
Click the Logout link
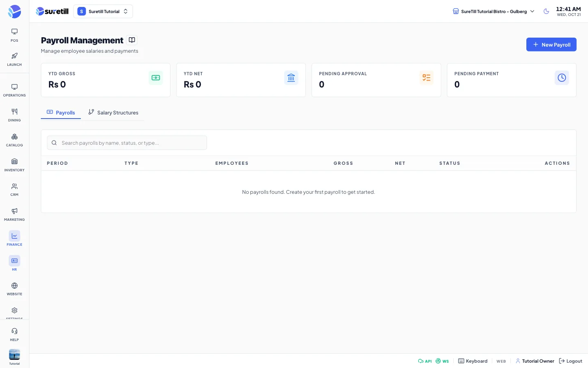[570, 361]
